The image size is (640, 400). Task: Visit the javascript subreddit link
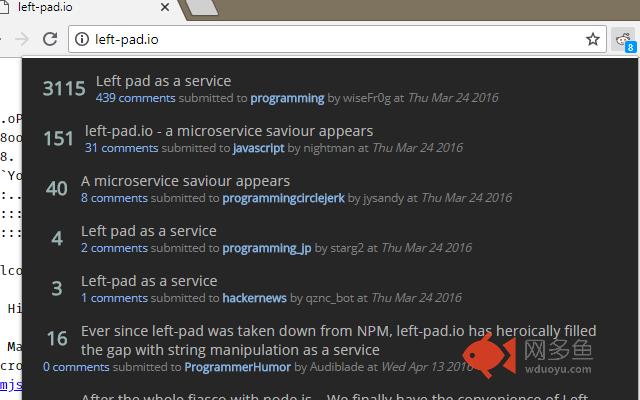point(258,148)
